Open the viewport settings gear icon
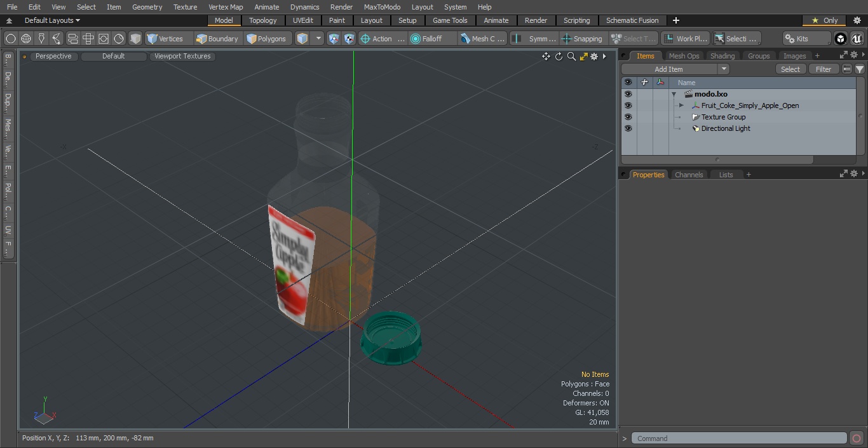 [x=594, y=57]
